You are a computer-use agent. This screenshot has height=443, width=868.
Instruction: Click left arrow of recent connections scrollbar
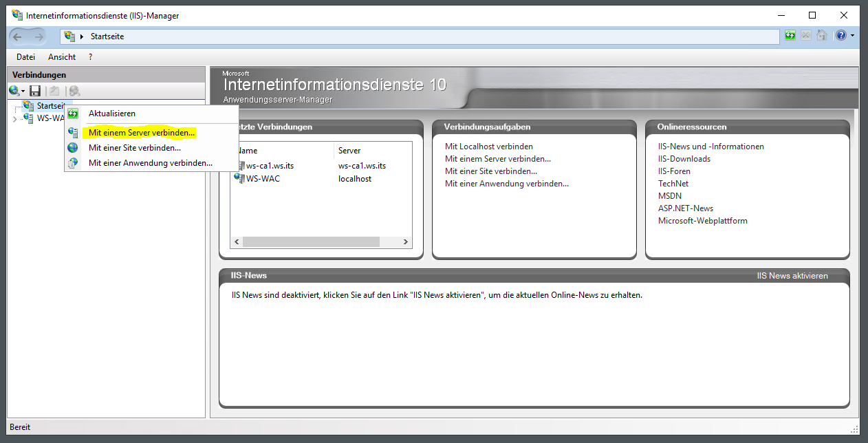coord(237,242)
